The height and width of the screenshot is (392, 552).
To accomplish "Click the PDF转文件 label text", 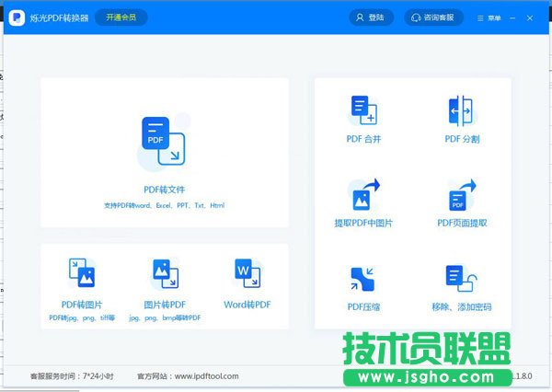I will 164,190.
